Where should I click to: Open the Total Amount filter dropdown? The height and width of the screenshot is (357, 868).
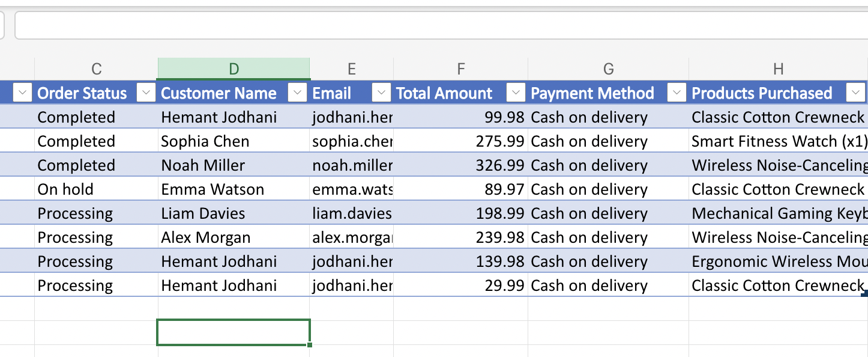click(516, 93)
